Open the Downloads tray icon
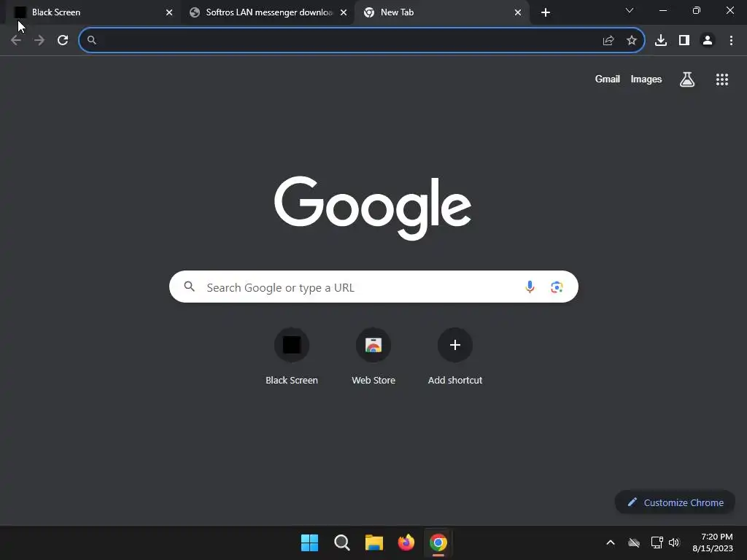The width and height of the screenshot is (747, 560). 661,41
